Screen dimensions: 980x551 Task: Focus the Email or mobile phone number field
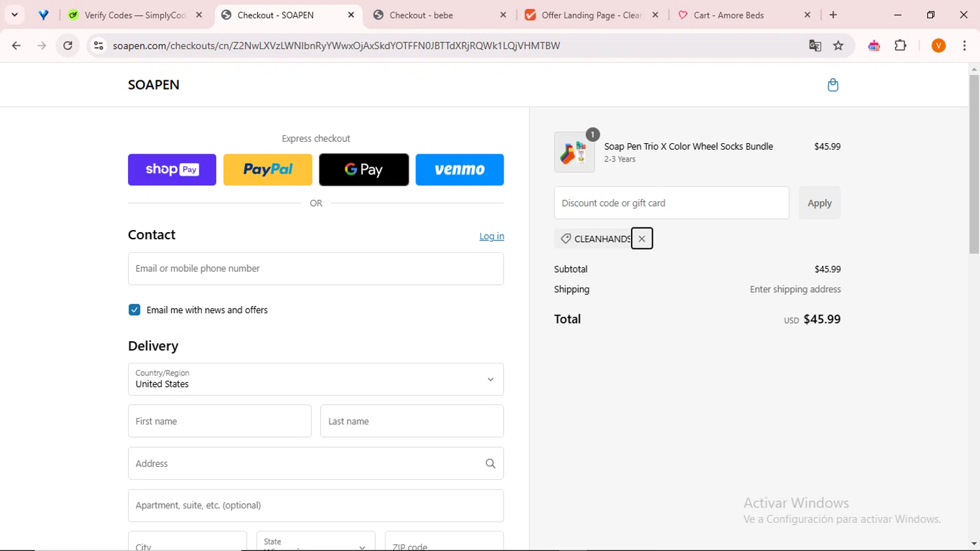pyautogui.click(x=316, y=269)
